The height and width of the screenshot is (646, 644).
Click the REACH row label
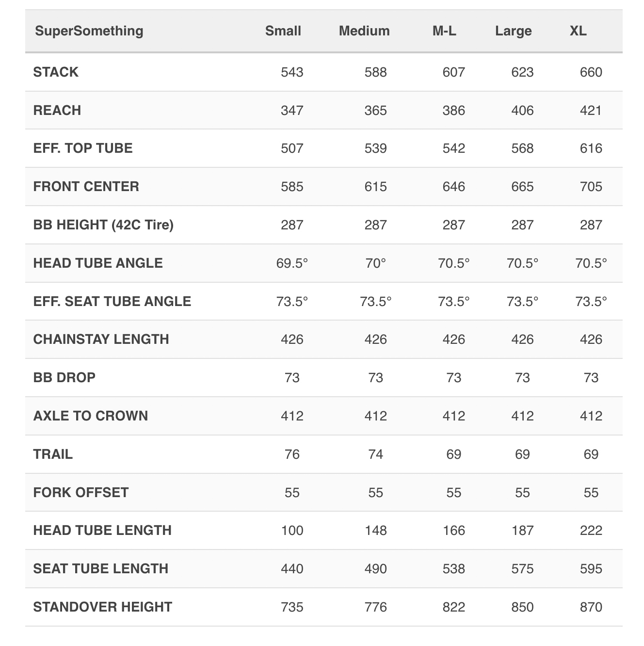pos(57,111)
